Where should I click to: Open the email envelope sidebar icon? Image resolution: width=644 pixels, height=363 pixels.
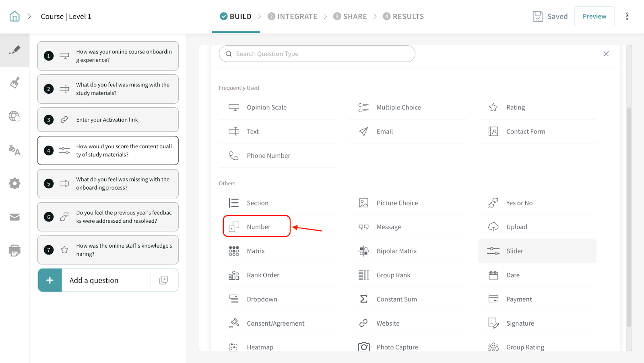14,217
